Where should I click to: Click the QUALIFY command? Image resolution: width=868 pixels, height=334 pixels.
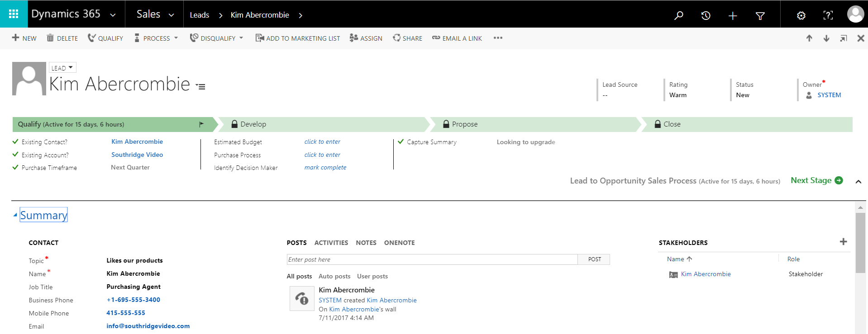point(105,38)
